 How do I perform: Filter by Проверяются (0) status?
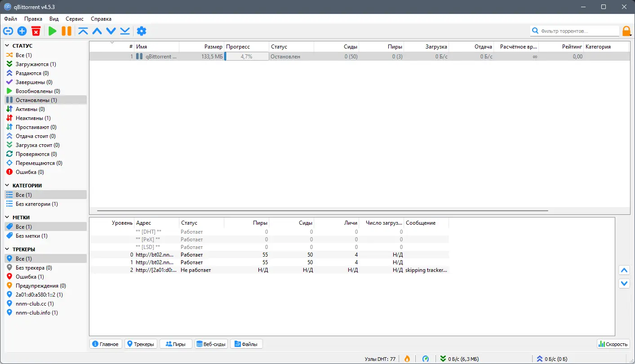[x=45, y=154]
